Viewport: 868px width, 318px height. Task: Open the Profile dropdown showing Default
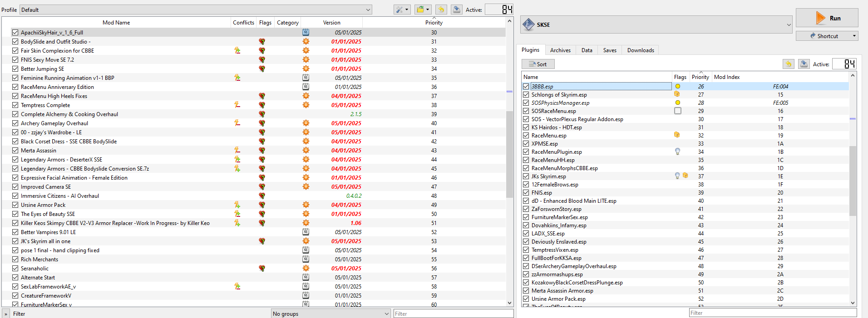(196, 10)
